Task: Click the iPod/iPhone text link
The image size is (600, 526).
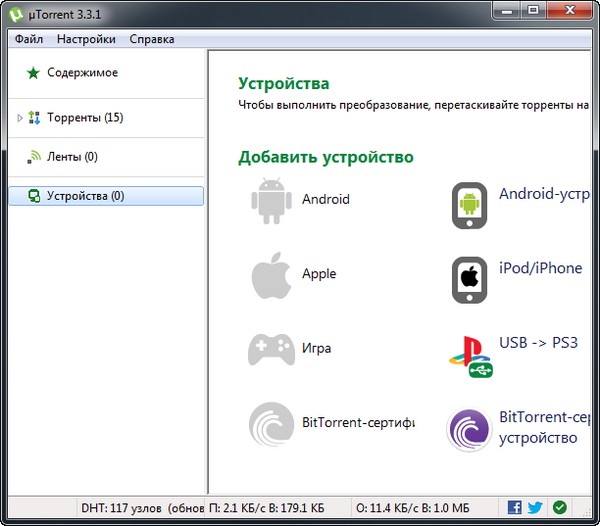Action: point(540,268)
